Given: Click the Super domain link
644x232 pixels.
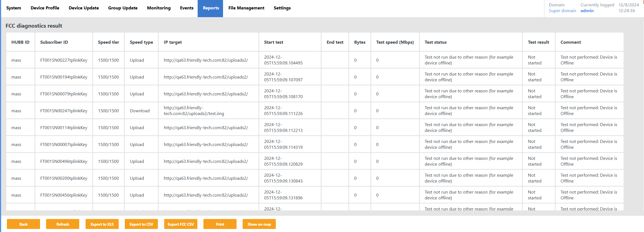Looking at the screenshot, I should pos(562,11).
